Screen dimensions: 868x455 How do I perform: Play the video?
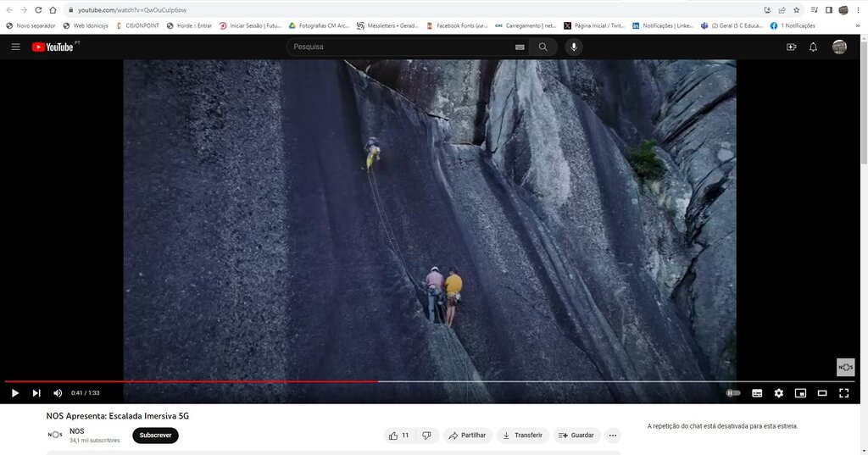[x=14, y=393]
